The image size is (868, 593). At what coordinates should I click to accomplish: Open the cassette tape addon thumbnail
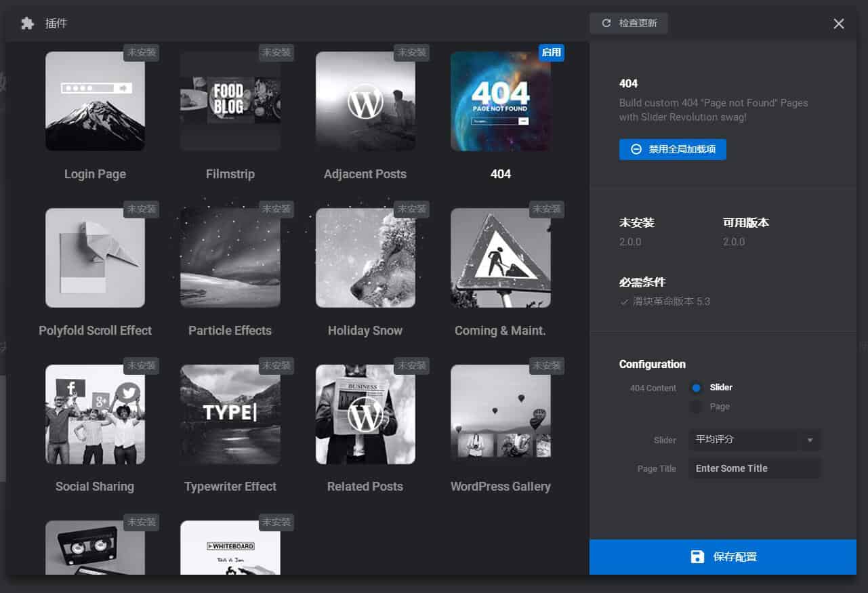95,548
